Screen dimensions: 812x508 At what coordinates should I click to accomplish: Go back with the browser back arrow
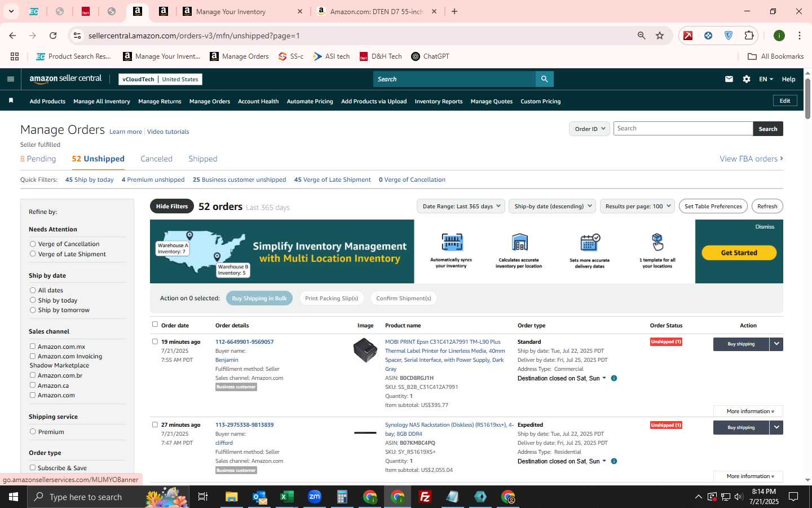(x=12, y=36)
